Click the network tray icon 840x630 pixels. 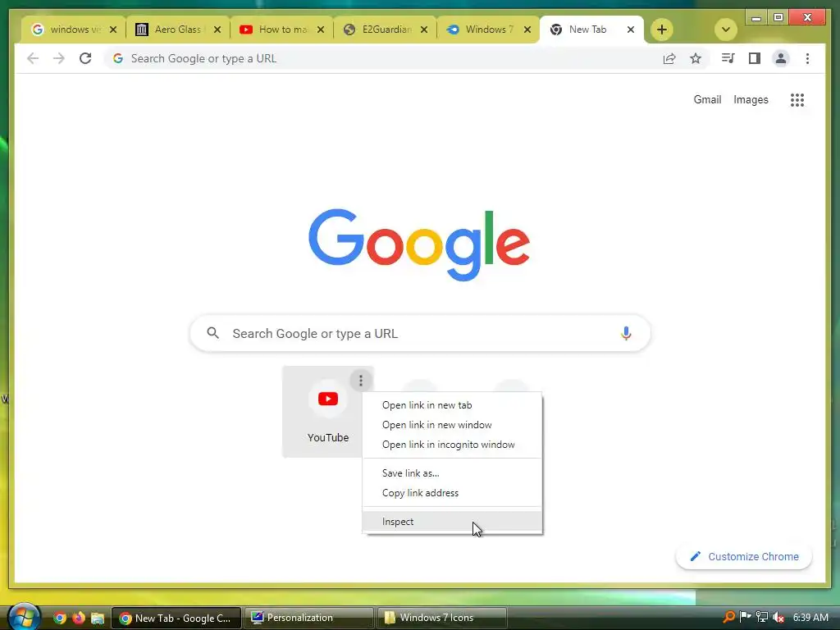click(762, 617)
